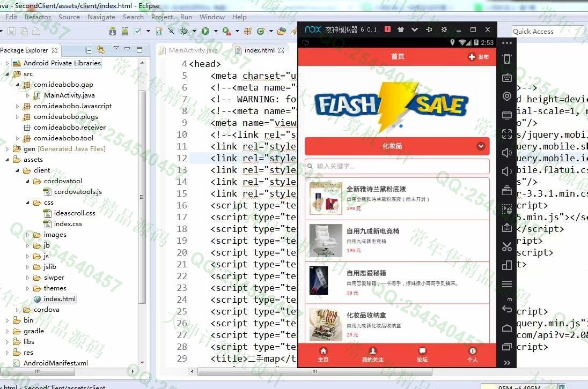Open the 自用九成新电竞椅 listing
The height and width of the screenshot is (389, 588).
[397, 241]
